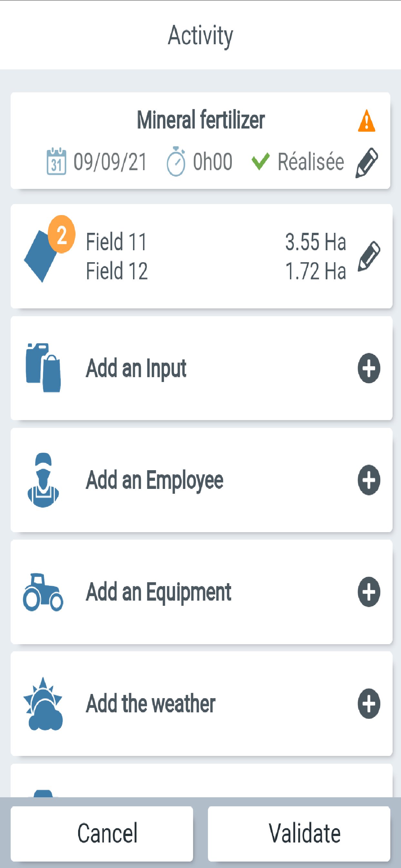
Task: Edit the selected fields list
Action: [369, 256]
